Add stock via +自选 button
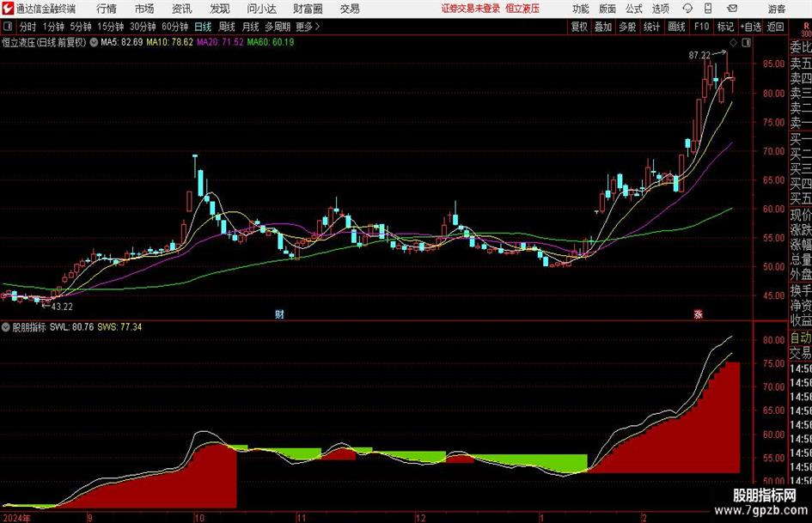 [x=750, y=27]
